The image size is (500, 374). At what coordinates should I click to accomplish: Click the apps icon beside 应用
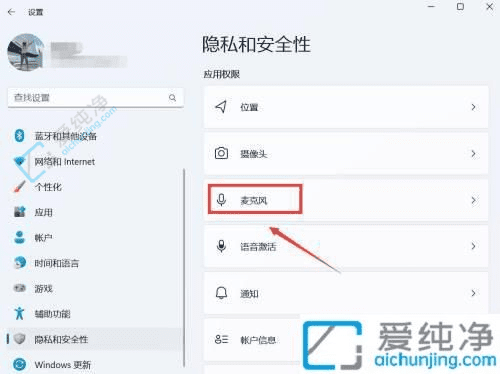pyautogui.click(x=20, y=212)
